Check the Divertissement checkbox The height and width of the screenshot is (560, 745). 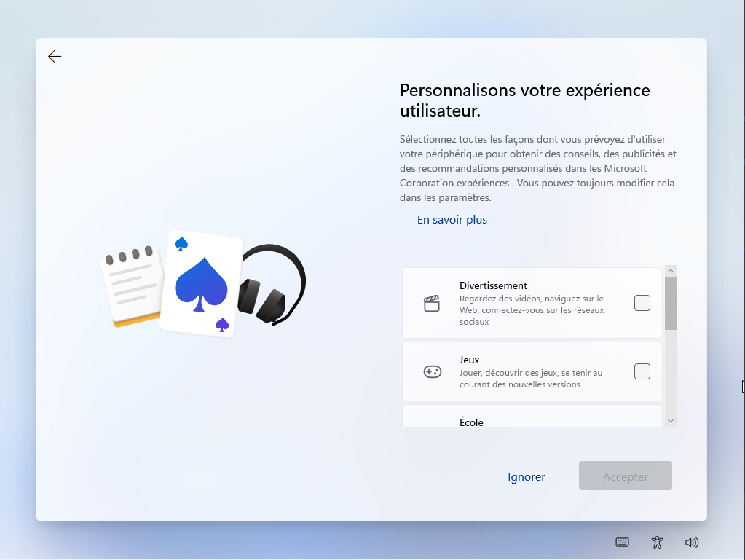click(x=642, y=303)
